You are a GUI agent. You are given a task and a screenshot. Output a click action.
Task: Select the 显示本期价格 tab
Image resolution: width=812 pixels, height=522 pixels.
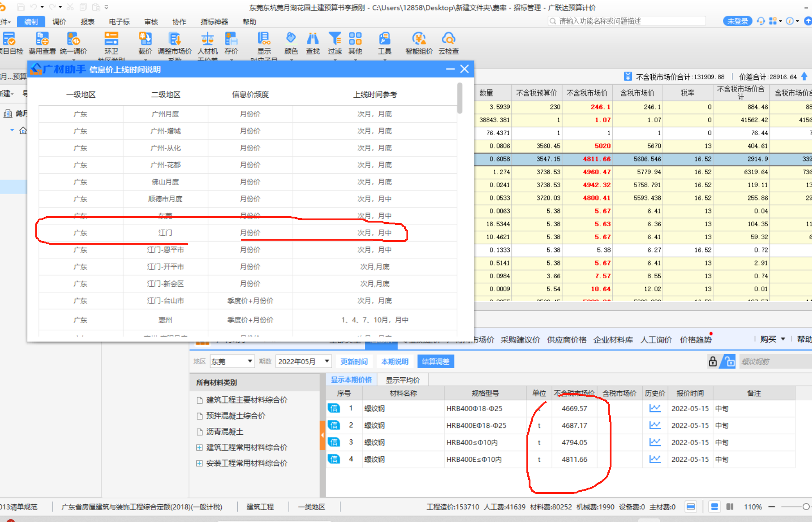[351, 380]
